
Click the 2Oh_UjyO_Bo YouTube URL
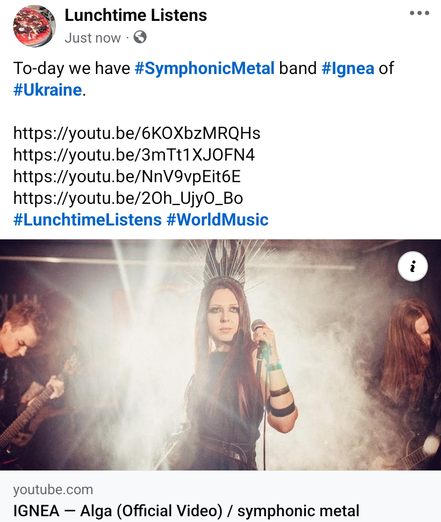coord(128,198)
